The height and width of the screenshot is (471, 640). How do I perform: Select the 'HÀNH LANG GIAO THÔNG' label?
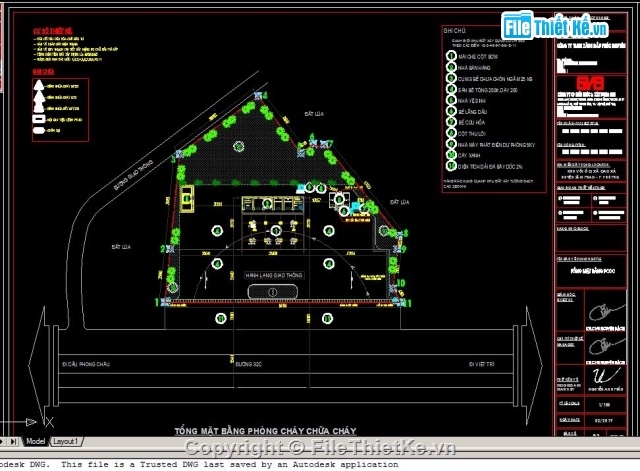(274, 275)
